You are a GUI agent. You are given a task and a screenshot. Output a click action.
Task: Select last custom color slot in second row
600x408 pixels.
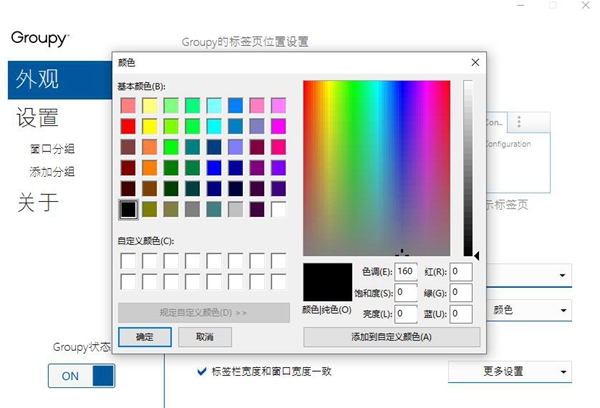279,282
